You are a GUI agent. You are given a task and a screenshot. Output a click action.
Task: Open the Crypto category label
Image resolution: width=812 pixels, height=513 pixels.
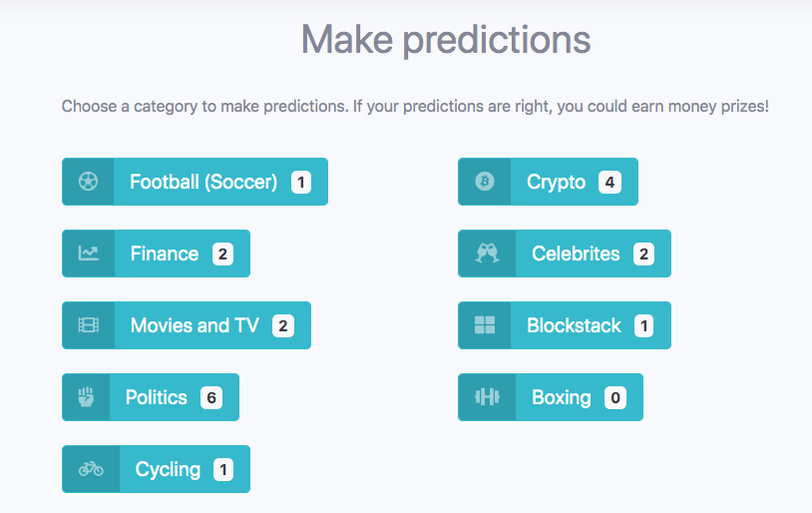point(556,182)
